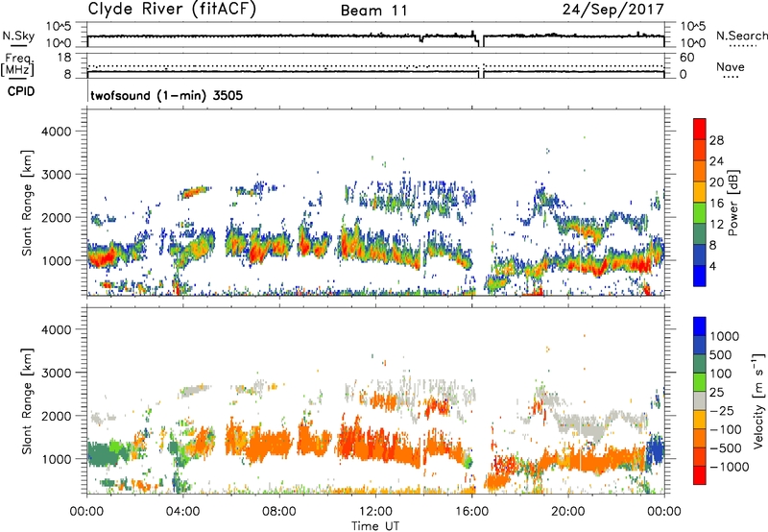
Task: Click the '60' tick on Nave axis
Action: 686,58
